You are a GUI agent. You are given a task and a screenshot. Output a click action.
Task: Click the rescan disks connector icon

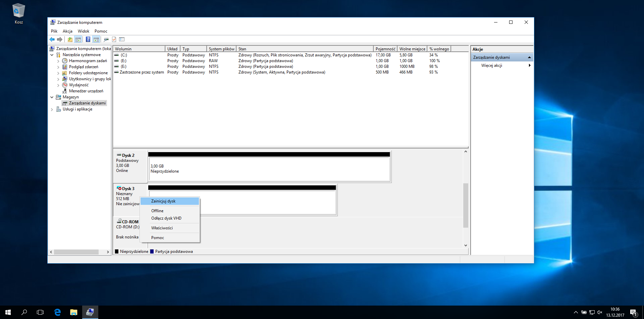[106, 40]
